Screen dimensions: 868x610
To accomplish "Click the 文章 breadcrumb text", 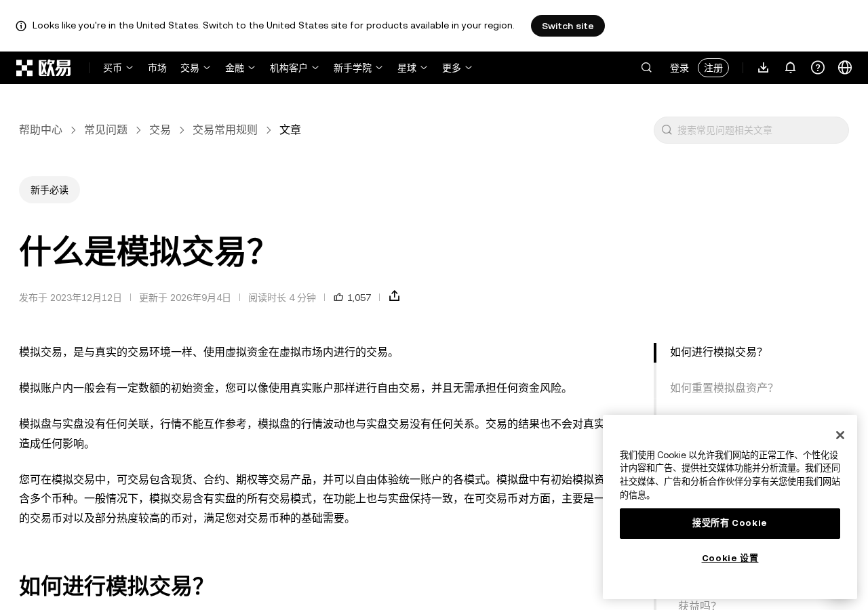I will (290, 129).
